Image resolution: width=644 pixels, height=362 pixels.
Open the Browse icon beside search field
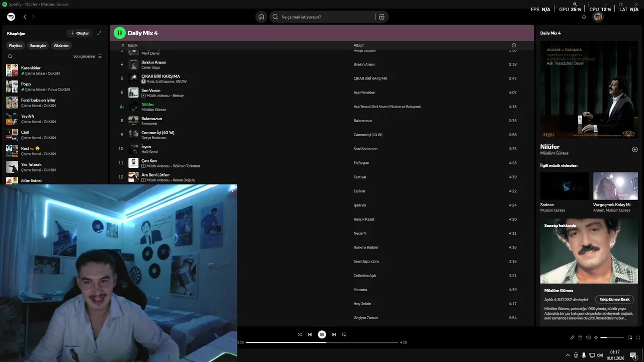click(382, 17)
